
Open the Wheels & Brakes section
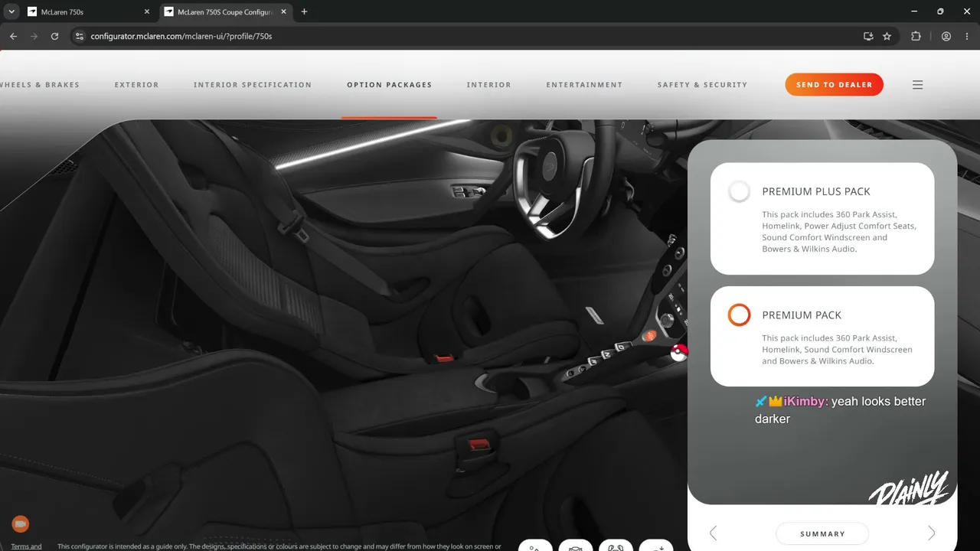40,85
